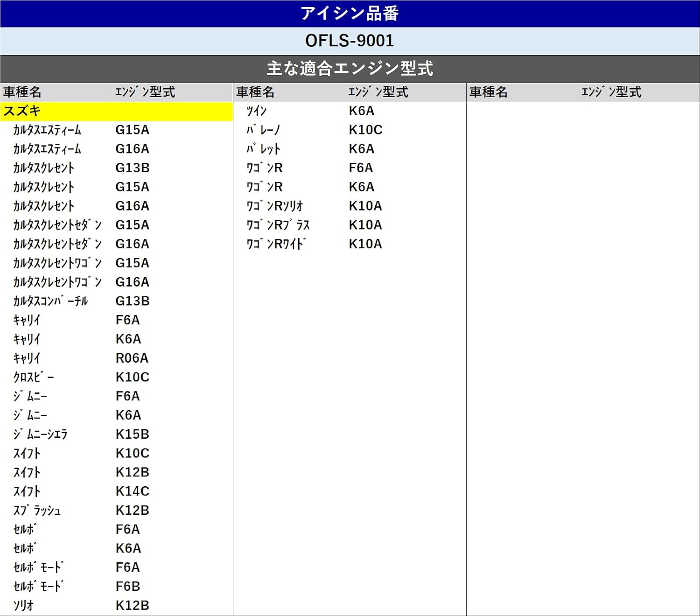700x616 pixels.
Task: Click plain ワゴンR name in its F6A row
Action: click(x=265, y=168)
